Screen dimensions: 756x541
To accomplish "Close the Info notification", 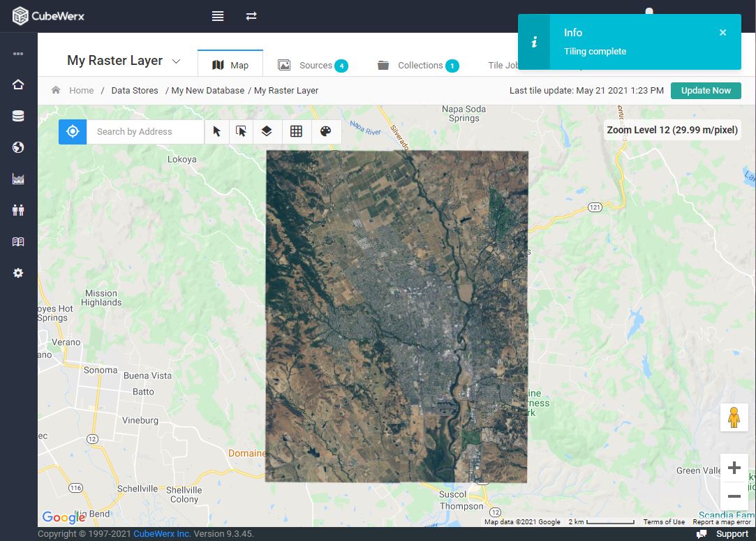I will click(722, 32).
